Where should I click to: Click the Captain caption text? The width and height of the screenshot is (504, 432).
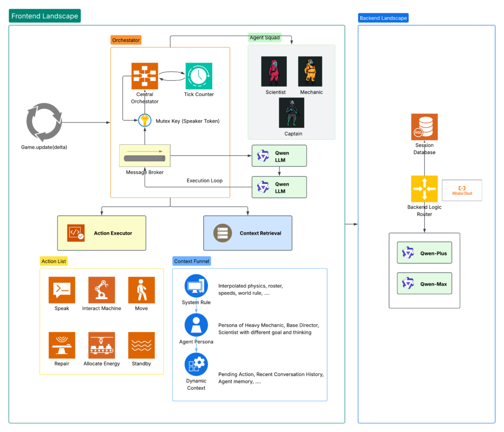[x=293, y=134]
